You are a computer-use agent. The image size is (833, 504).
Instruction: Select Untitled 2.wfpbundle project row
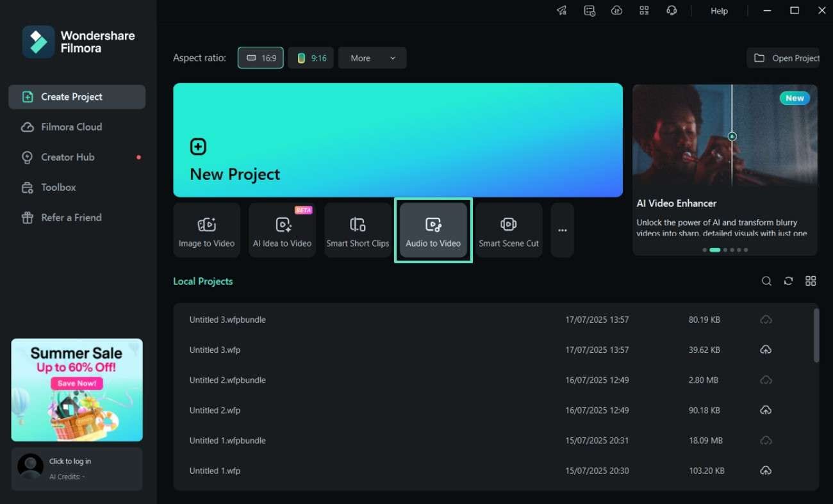[x=496, y=380]
